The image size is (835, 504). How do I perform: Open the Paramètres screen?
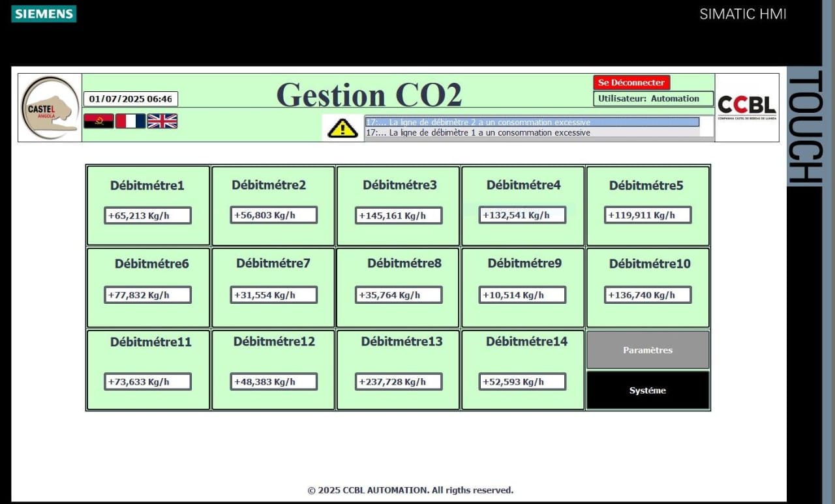pos(648,350)
